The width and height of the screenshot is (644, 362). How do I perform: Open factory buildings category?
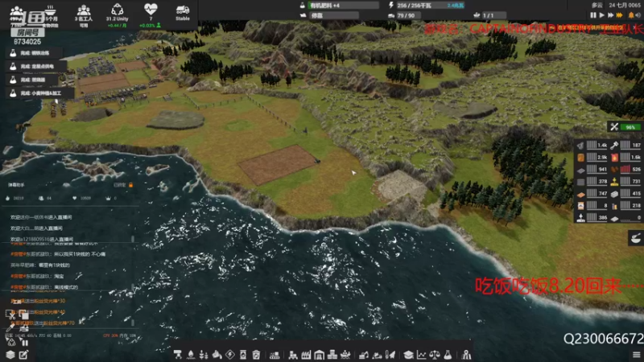306,355
